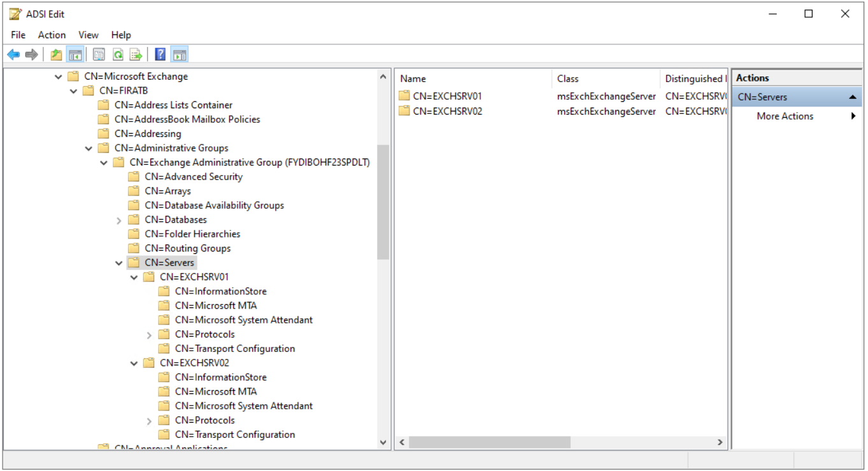868x471 pixels.
Task: Click the tree pane vertical scrollbar thumb
Action: click(x=383, y=202)
